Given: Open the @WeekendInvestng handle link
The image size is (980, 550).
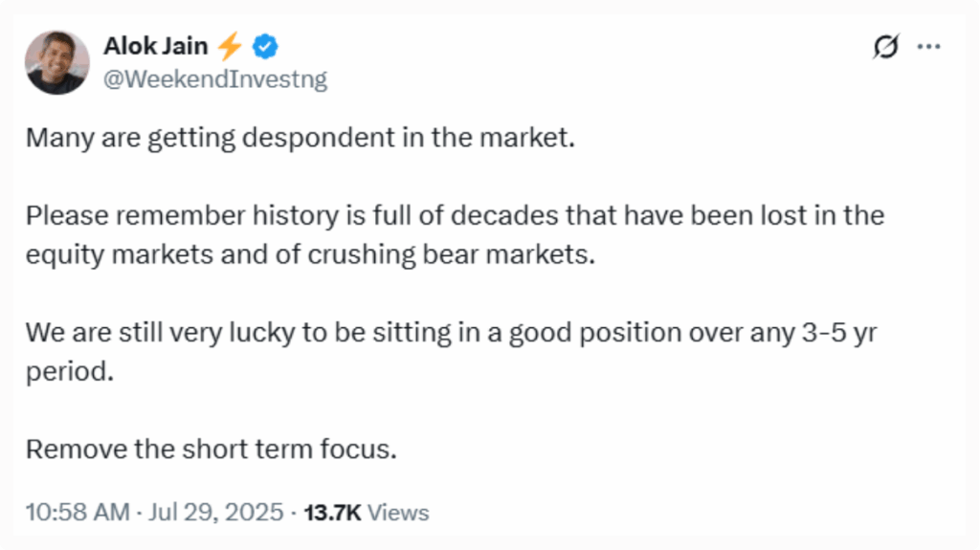Looking at the screenshot, I should tap(215, 79).
